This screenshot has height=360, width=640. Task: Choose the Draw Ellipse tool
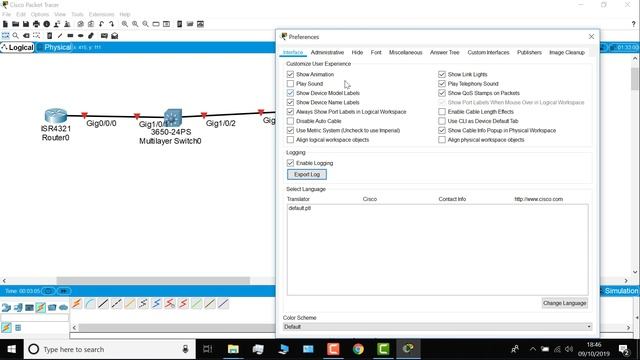click(x=80, y=36)
